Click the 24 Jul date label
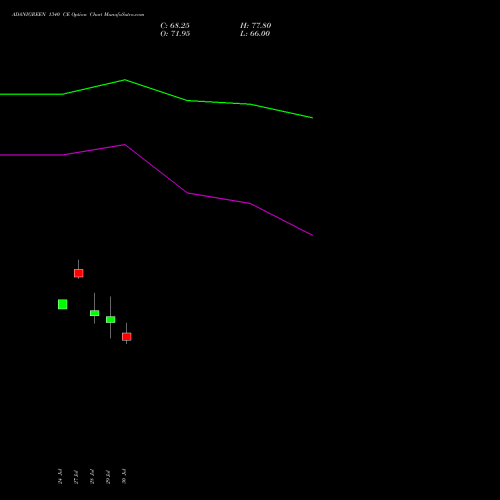This screenshot has height=500, width=500. click(60, 477)
